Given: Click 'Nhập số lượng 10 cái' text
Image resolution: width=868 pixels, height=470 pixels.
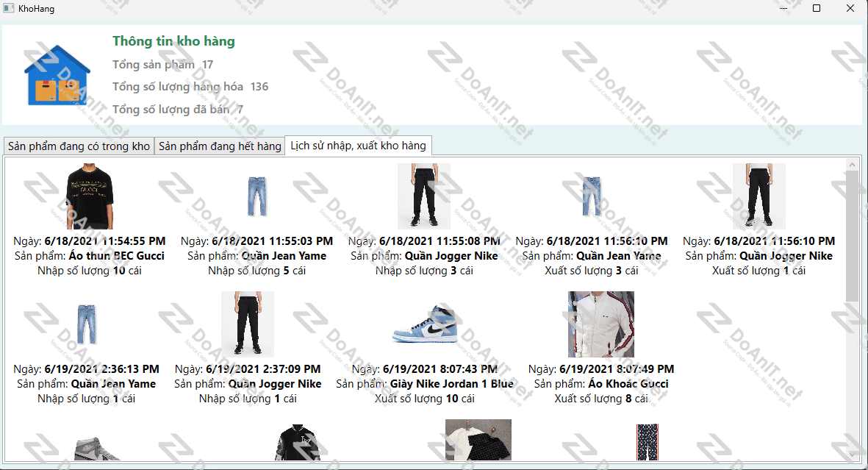Looking at the screenshot, I should coord(90,271).
